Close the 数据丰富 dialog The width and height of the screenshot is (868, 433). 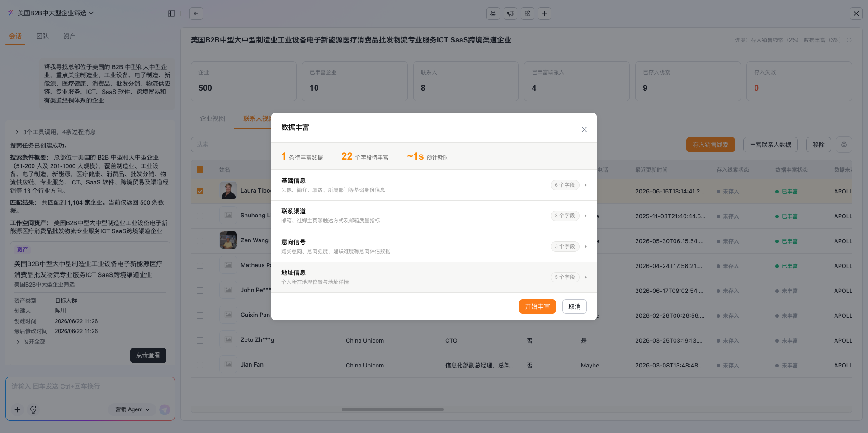[584, 129]
